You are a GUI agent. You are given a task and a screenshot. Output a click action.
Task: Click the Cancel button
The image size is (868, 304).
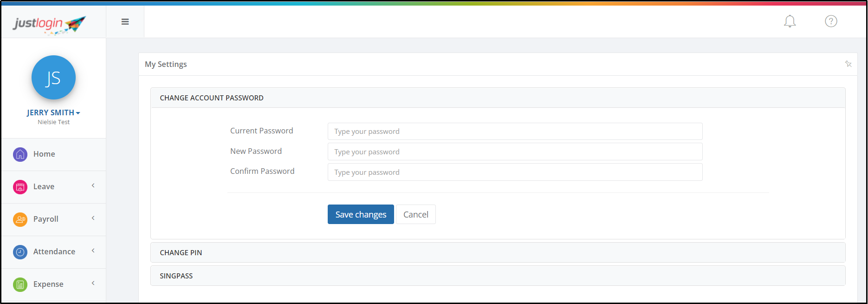[415, 214]
